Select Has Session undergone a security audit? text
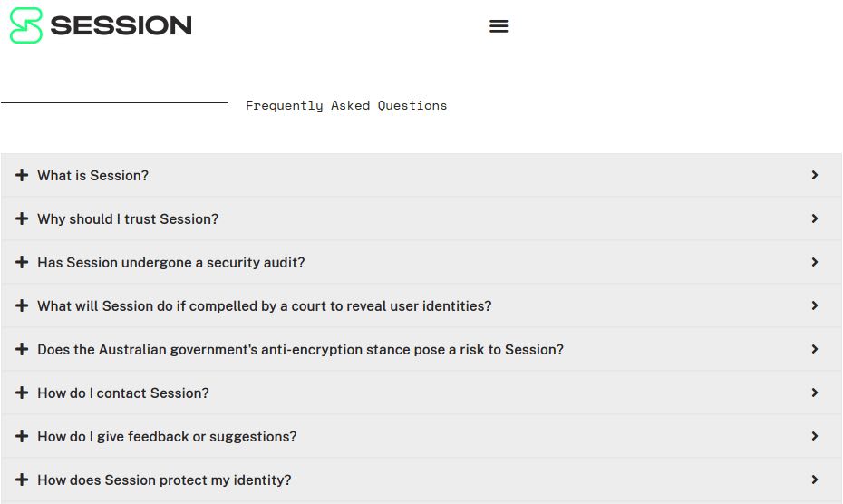Screen dimensions: 843x504 coord(171,263)
